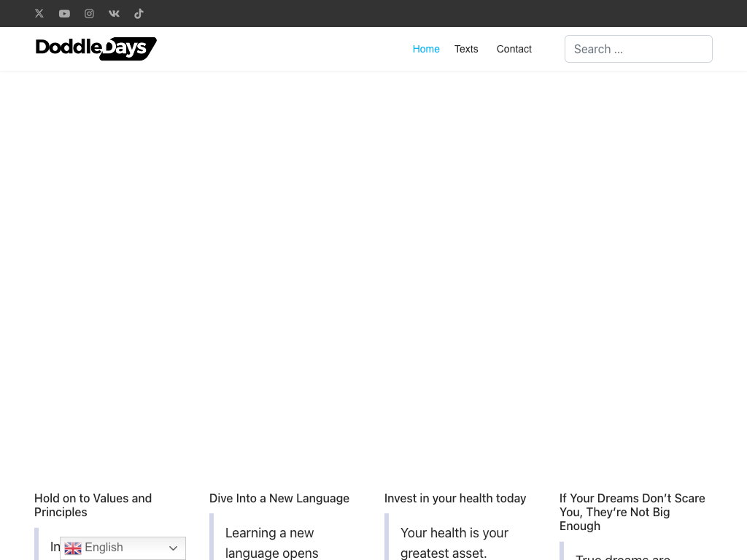
Task: Click the DoddleDays logo
Action: pos(96,49)
